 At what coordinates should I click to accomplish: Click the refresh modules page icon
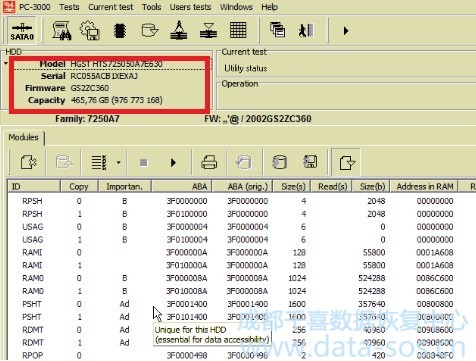tap(28, 163)
